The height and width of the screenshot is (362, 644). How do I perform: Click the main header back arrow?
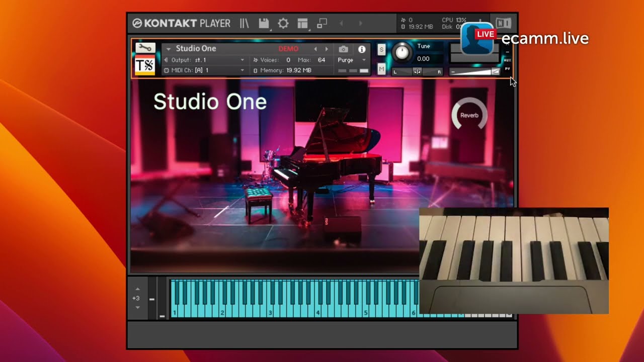[341, 23]
